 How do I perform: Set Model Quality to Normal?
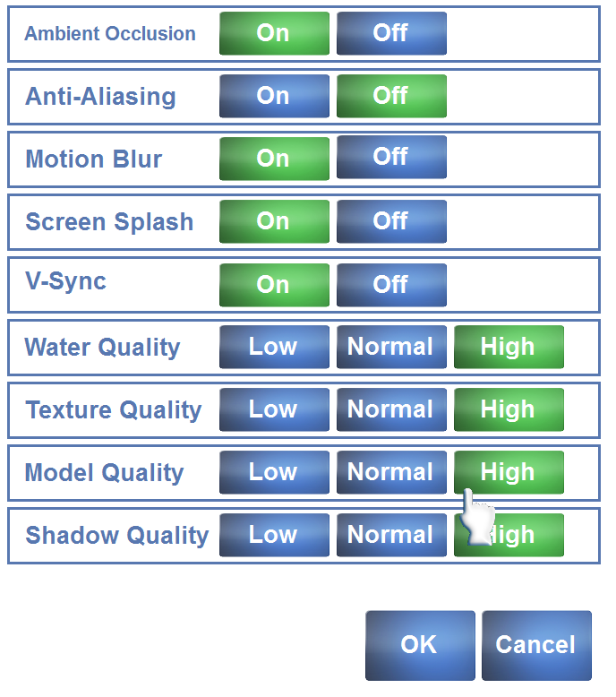pyautogui.click(x=391, y=473)
